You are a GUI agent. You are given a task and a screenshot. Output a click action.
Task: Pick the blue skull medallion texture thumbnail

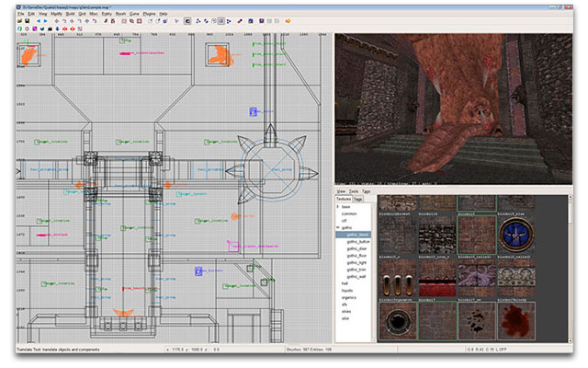click(x=516, y=235)
